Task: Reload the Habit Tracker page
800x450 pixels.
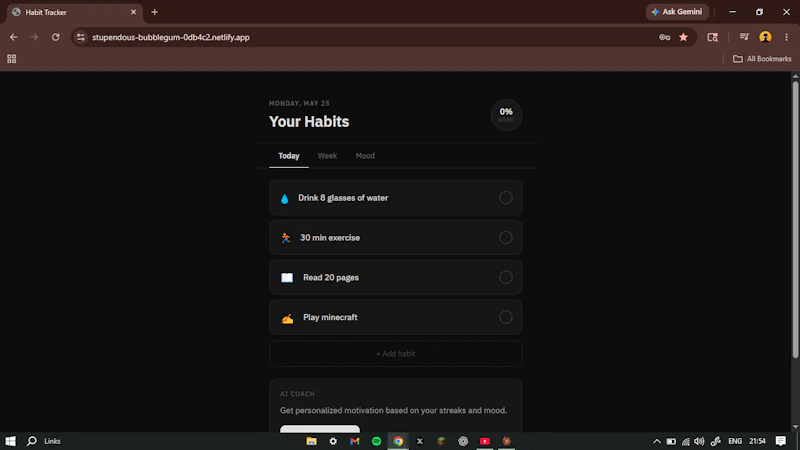Action: (x=56, y=37)
